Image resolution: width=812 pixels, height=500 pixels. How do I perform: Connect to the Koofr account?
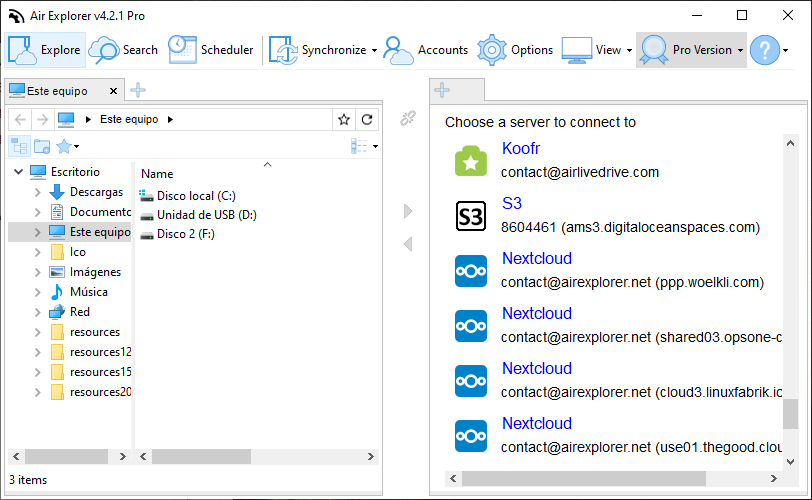[520, 149]
